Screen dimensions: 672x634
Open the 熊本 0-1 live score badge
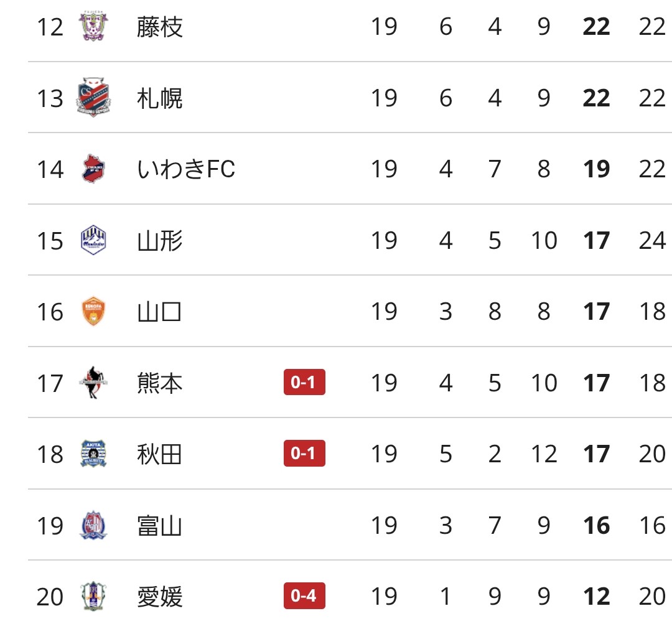click(304, 382)
